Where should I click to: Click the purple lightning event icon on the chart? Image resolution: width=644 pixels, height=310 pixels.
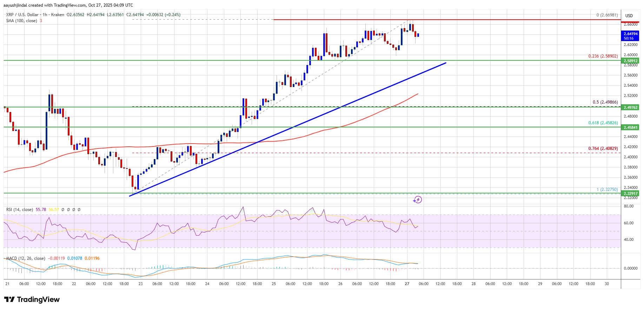click(417, 200)
